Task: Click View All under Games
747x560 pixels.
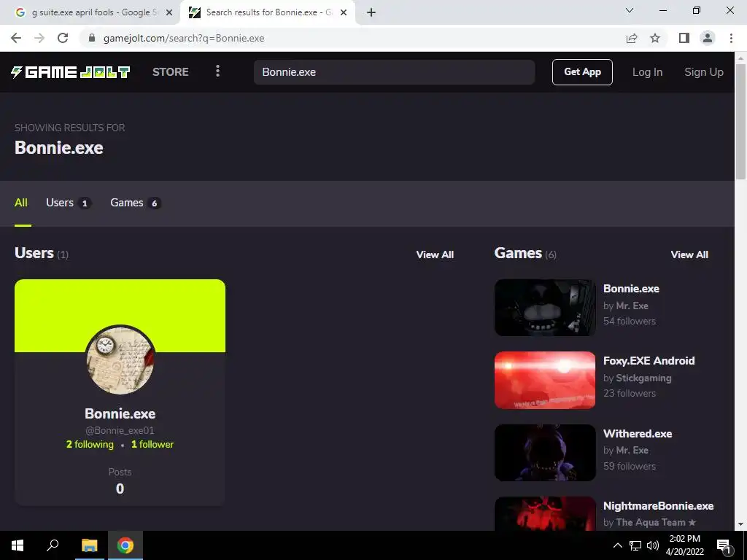Action: point(689,254)
